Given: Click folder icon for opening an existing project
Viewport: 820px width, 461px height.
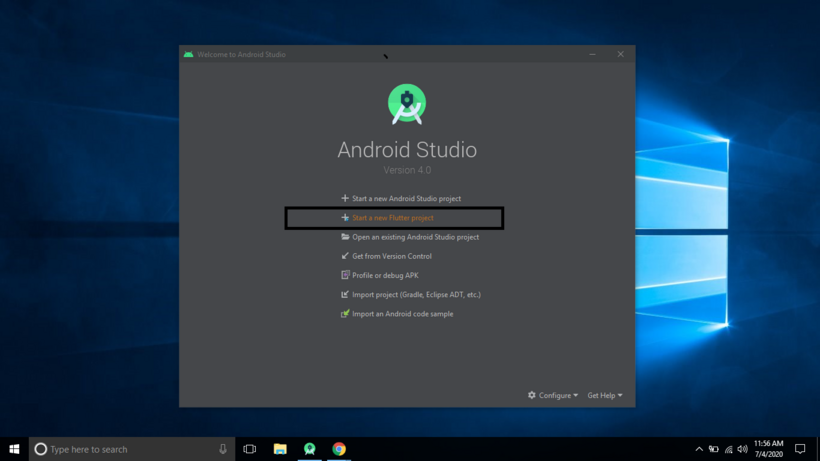Looking at the screenshot, I should click(345, 237).
